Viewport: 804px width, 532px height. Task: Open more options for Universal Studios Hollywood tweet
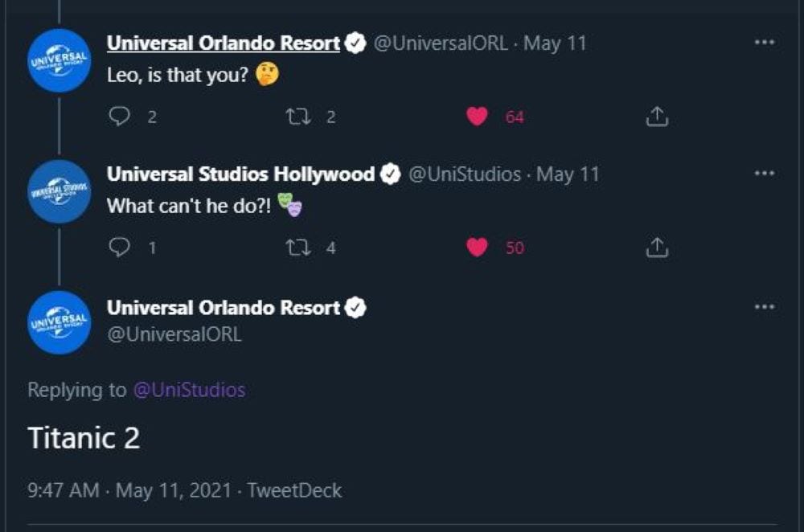[x=764, y=174]
